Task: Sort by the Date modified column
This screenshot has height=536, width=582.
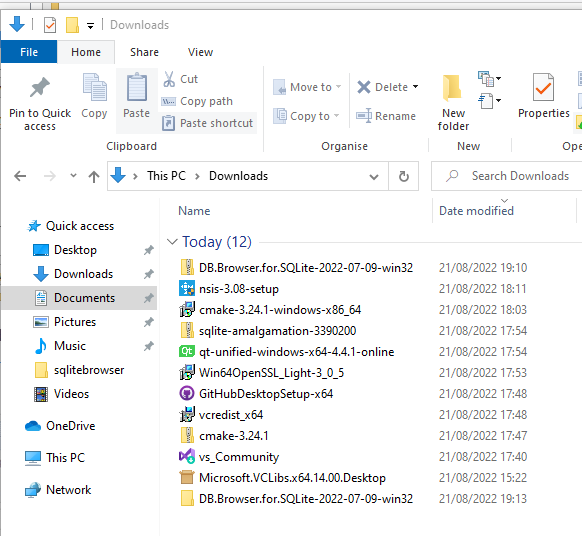Action: [476, 211]
